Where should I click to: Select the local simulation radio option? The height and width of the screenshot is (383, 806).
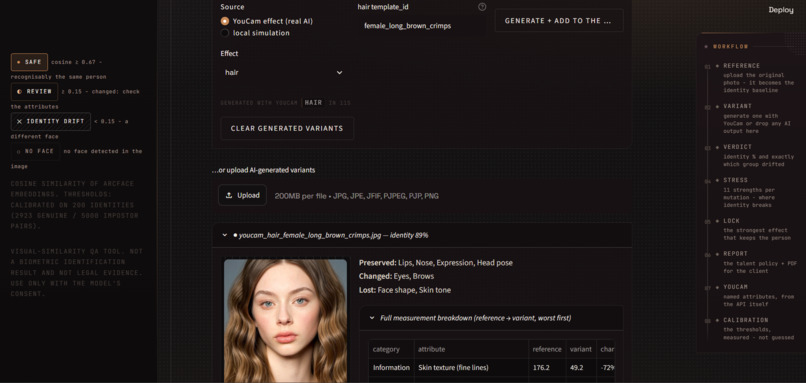225,33
